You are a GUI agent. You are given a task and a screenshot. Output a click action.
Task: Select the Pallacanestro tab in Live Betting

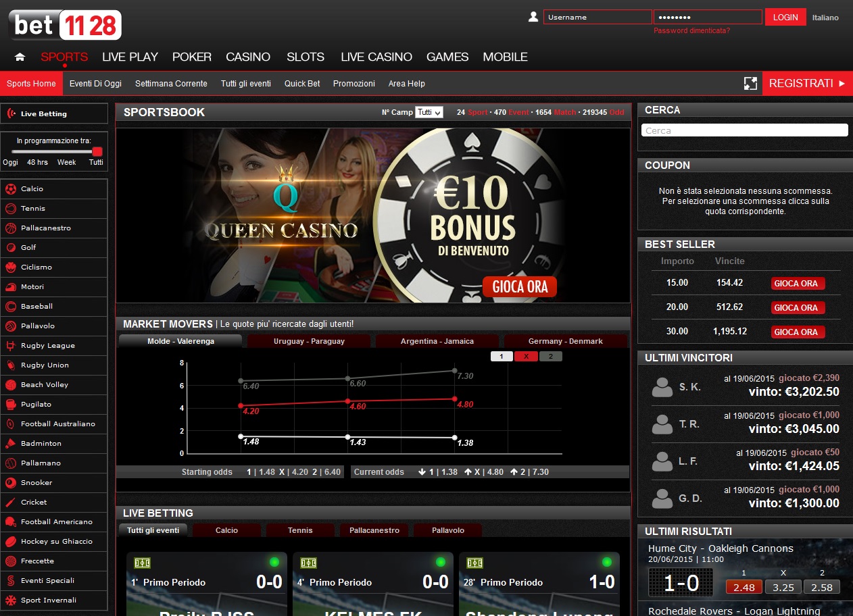point(374,530)
